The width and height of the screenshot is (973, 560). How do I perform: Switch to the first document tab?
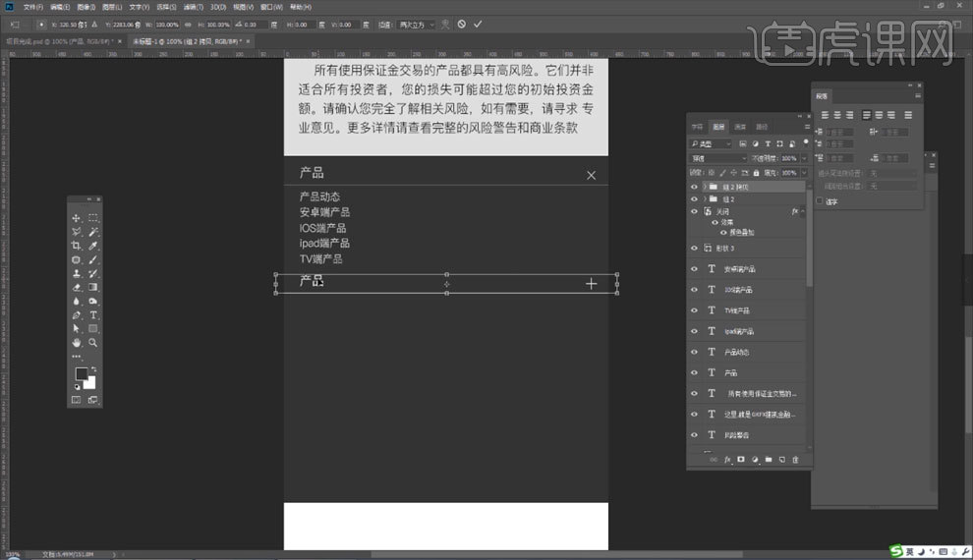[x=60, y=41]
